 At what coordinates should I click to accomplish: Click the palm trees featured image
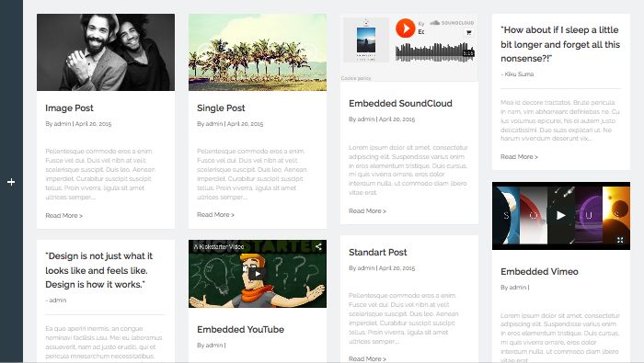click(258, 52)
